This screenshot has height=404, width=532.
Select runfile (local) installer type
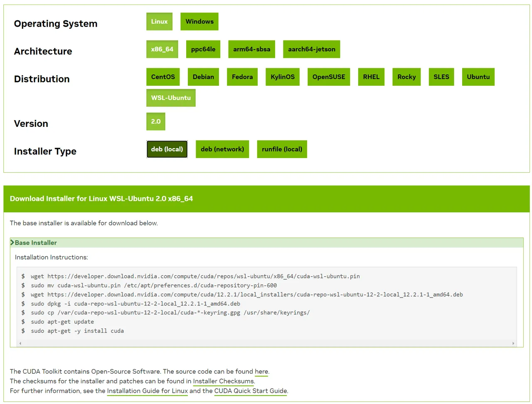tap(282, 149)
